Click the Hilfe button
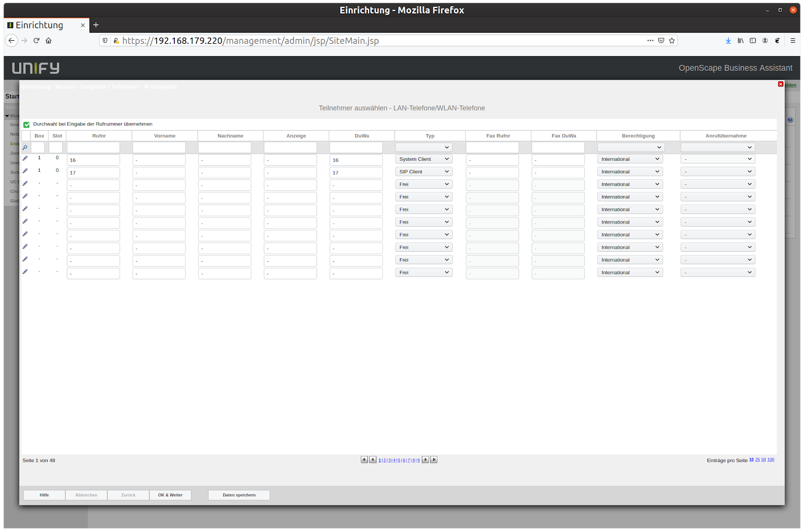The width and height of the screenshot is (804, 532). click(44, 495)
